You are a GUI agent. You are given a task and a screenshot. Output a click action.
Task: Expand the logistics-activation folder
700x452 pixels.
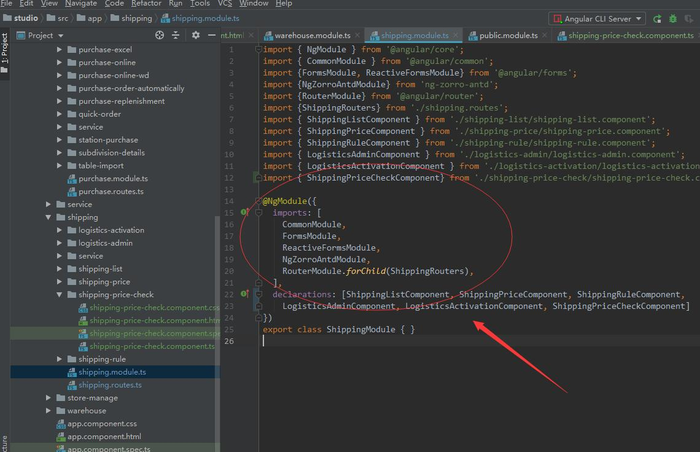pyautogui.click(x=59, y=230)
